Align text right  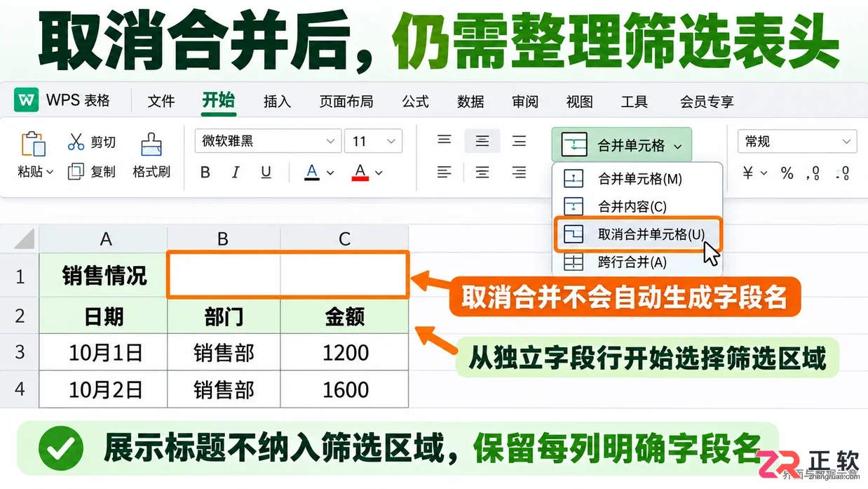point(519,171)
